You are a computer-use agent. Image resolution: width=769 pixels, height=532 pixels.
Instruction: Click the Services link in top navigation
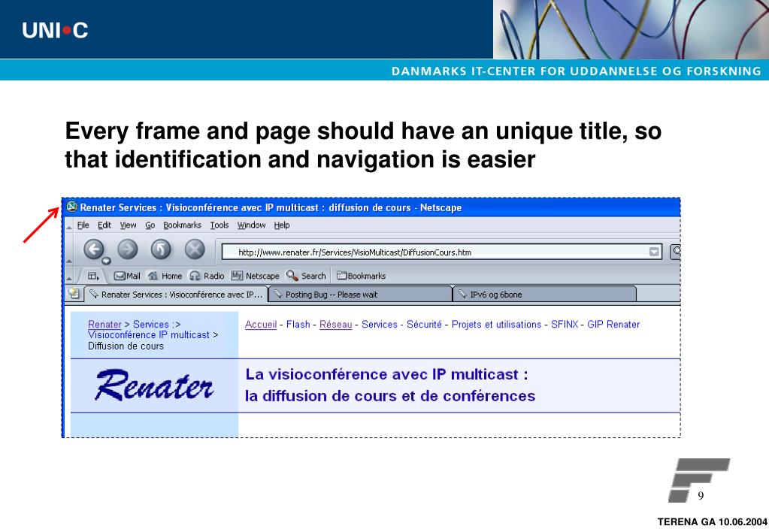click(x=379, y=325)
